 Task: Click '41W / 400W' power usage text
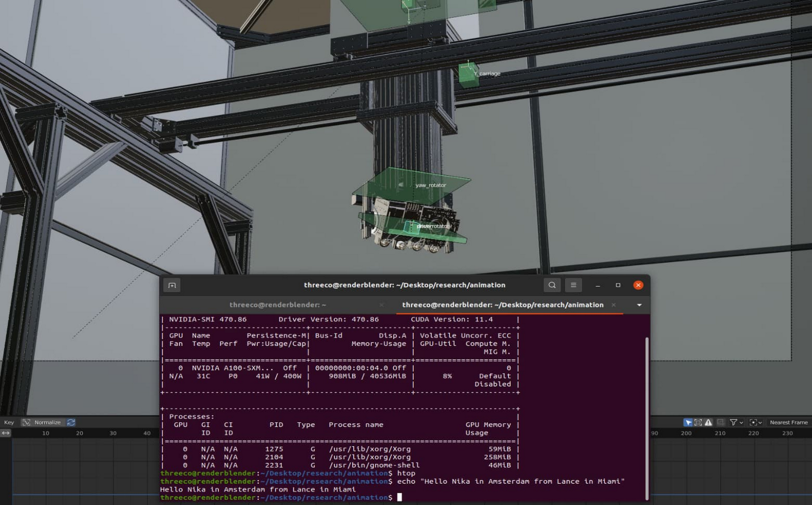click(x=279, y=376)
